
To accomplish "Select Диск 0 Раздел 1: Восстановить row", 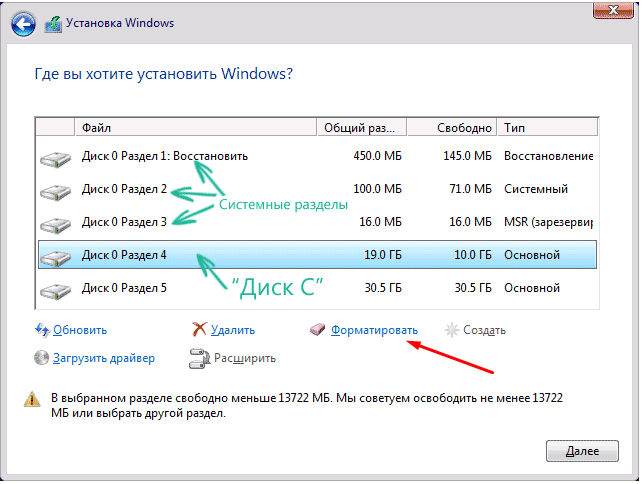I will [317, 156].
